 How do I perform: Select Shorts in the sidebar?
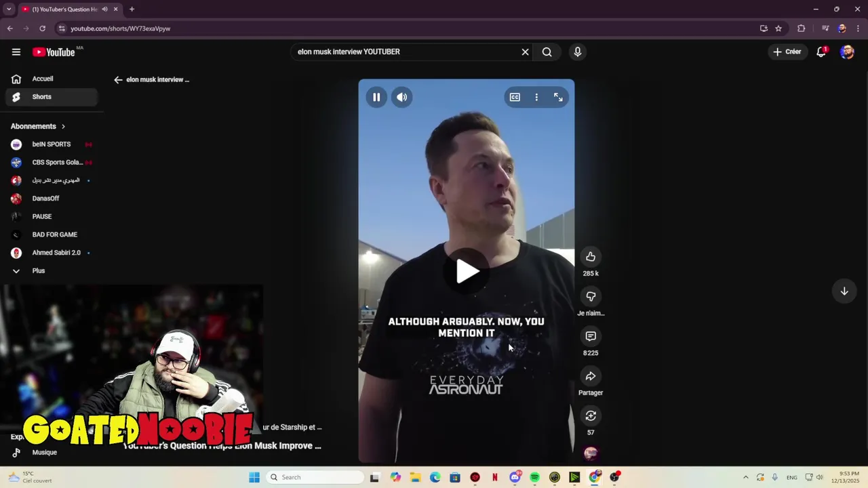coord(52,97)
